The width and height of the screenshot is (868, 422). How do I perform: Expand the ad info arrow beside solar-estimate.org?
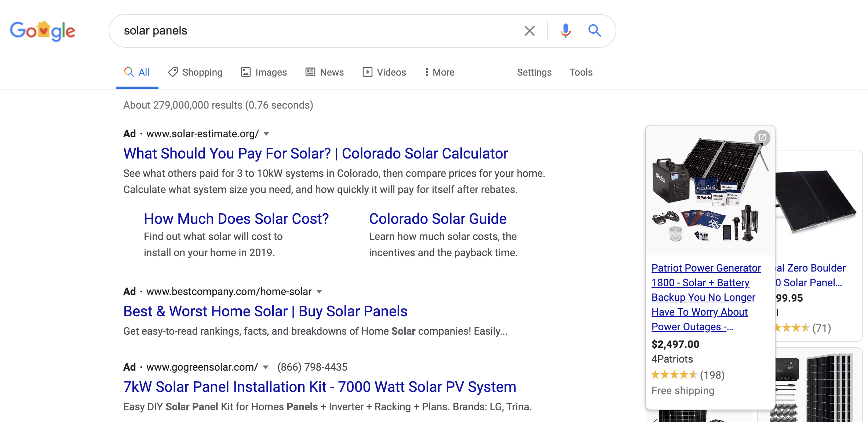point(266,134)
